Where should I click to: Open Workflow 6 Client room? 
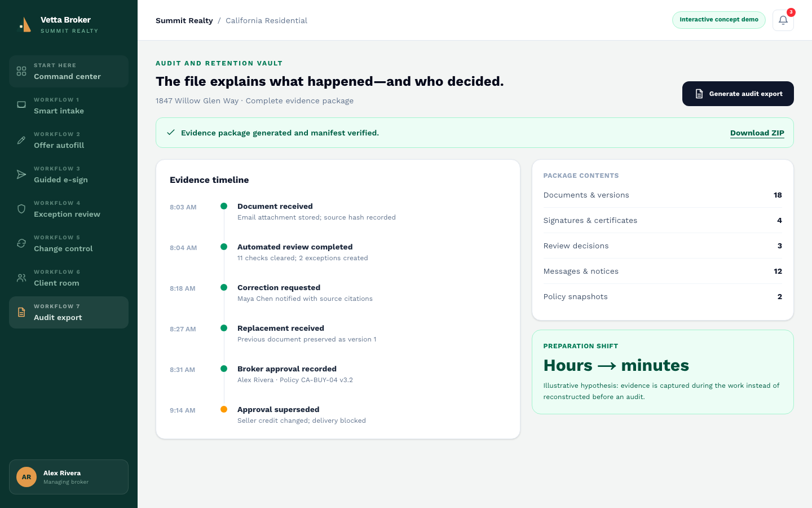pyautogui.click(x=69, y=278)
